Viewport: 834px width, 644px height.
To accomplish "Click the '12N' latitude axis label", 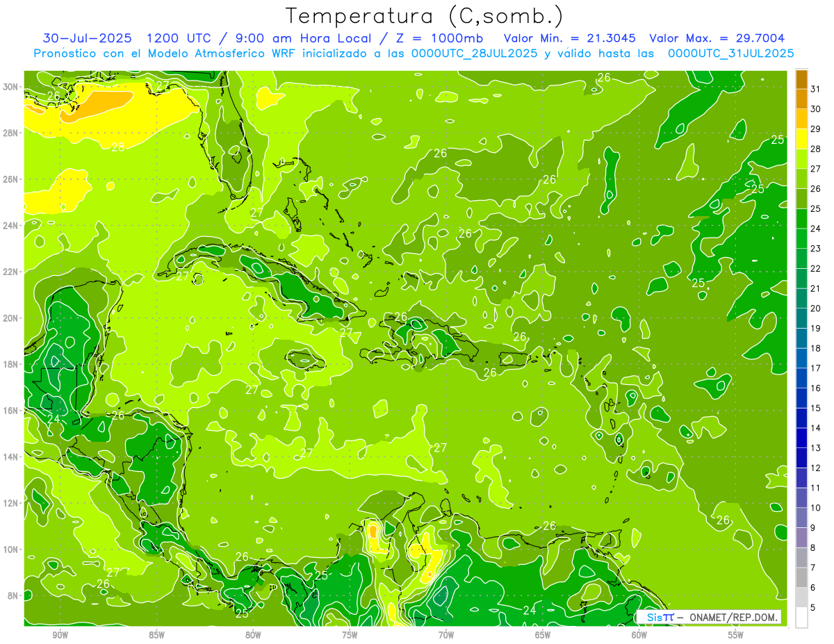I will (x=10, y=503).
